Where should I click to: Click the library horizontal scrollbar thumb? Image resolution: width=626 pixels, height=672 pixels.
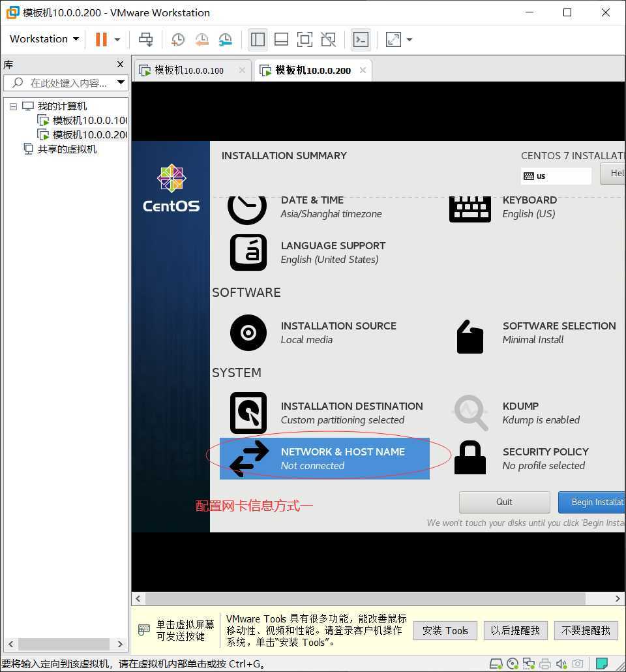63,644
